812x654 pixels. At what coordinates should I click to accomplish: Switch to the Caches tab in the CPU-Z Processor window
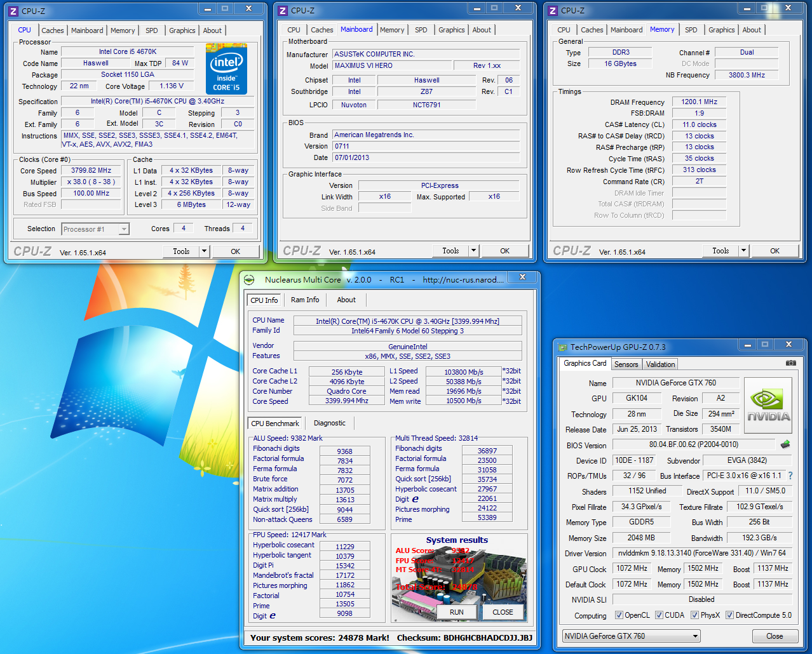[x=53, y=30]
